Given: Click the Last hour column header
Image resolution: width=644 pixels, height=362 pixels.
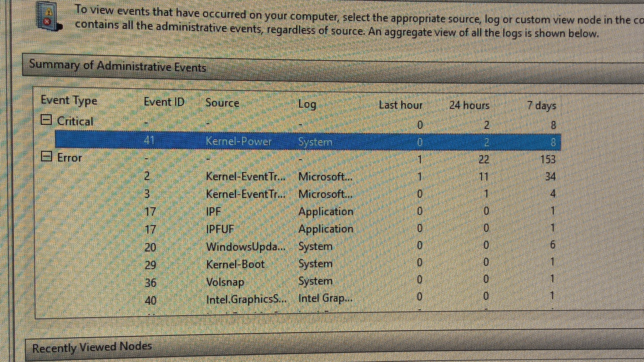Looking at the screenshot, I should point(400,105).
